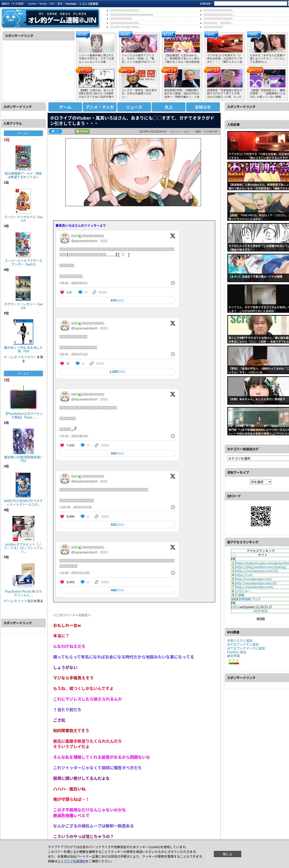
Task: Open the https://matome-plus.com ranking link
Action: click(262, 563)
